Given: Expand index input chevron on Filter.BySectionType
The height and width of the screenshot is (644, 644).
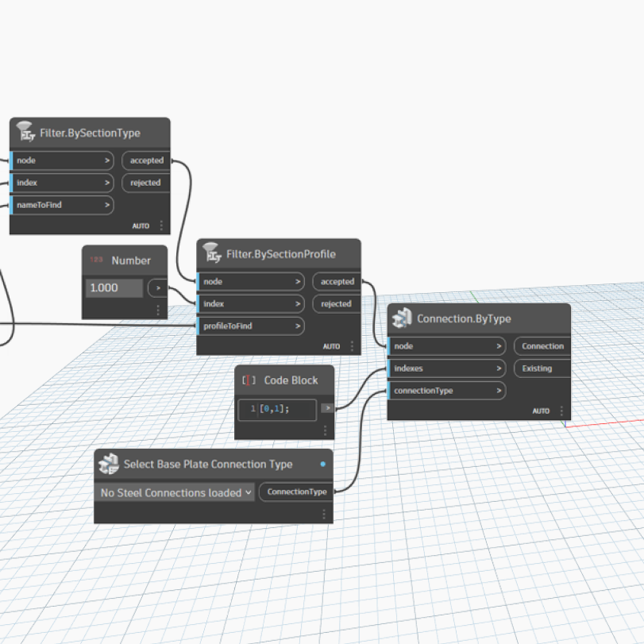Looking at the screenshot, I should 107,183.
